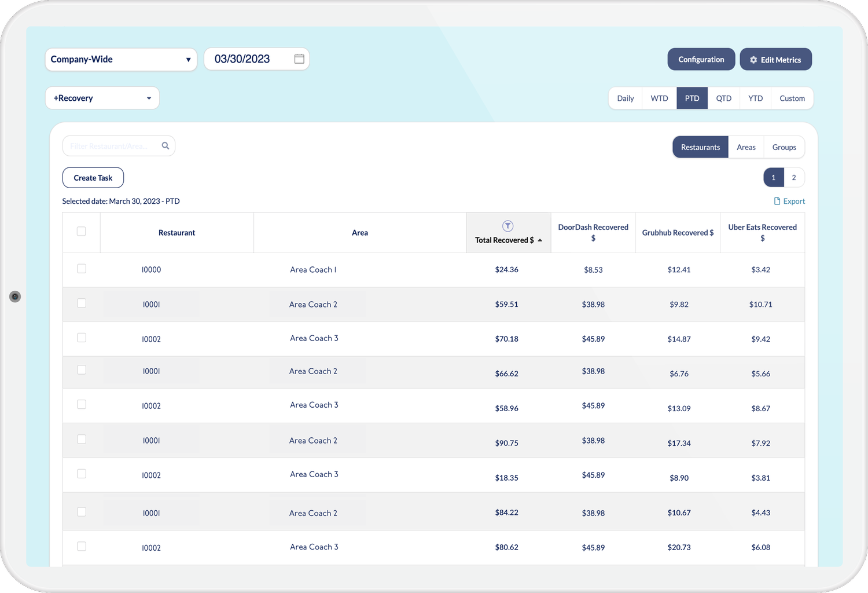Click the filter icon on Total Recovered column
Screen dimensions: 868x593
507,226
